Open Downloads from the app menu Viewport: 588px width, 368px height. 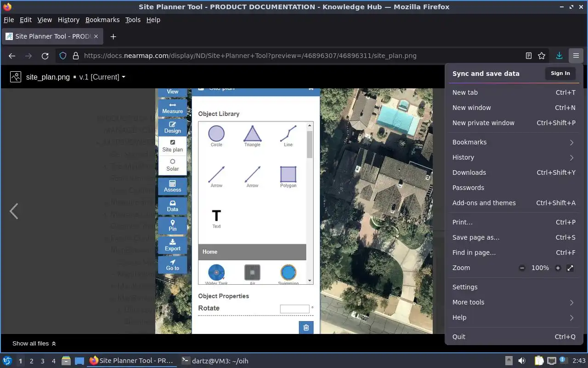(514, 172)
